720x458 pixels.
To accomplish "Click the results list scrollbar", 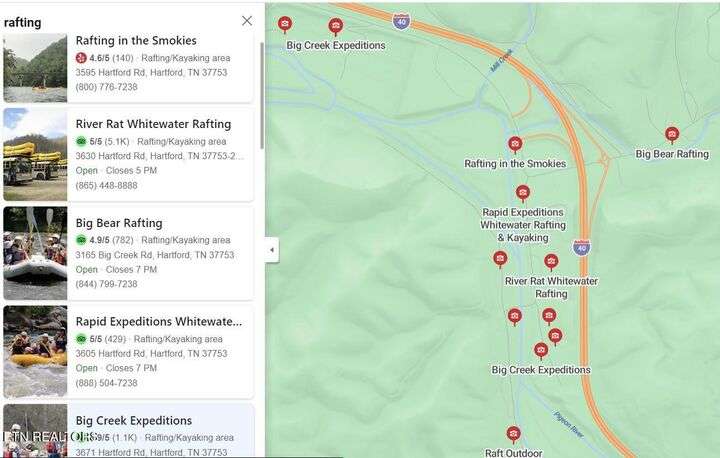I will (261, 95).
